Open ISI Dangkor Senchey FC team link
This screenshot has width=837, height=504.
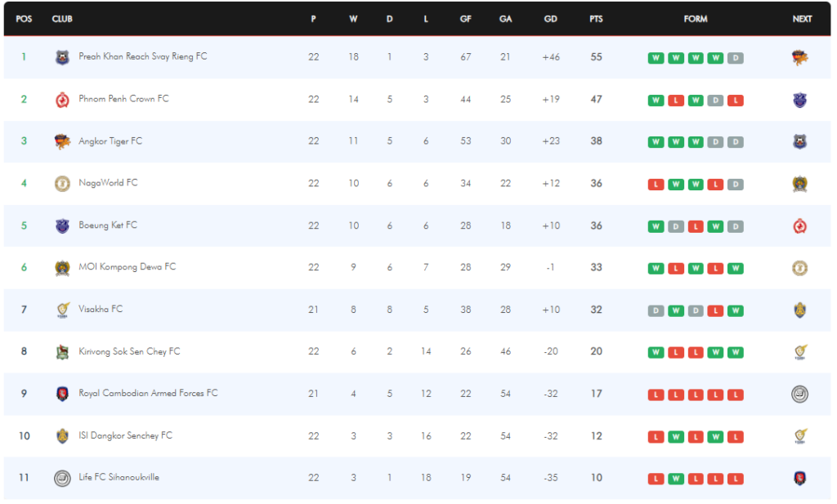[125, 435]
